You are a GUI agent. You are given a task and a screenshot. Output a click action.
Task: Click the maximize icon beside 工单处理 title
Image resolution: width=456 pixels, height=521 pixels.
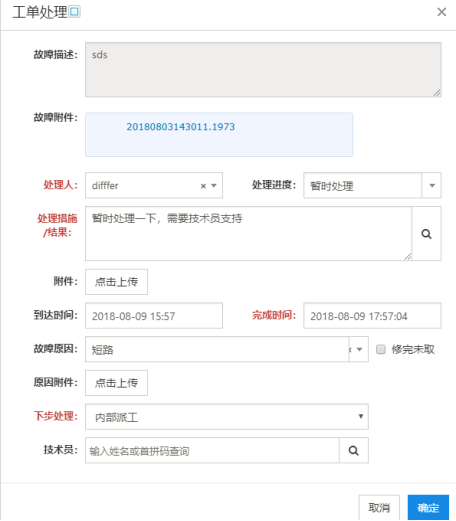(74, 12)
